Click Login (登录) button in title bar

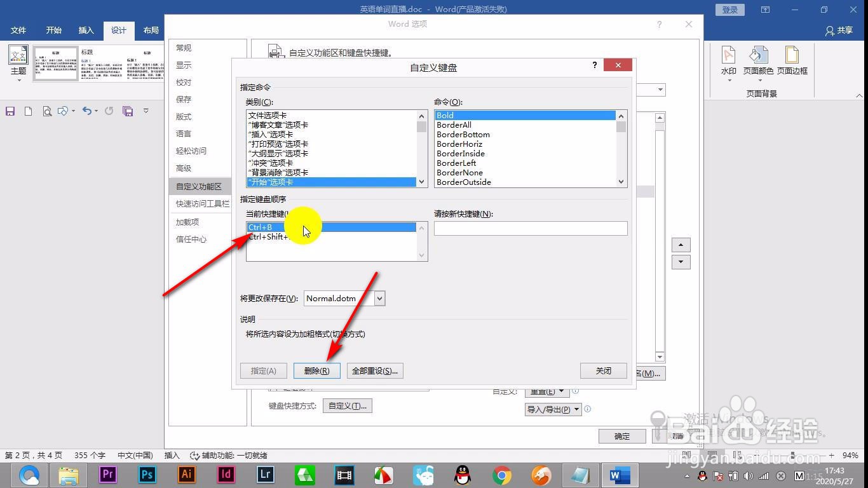(730, 10)
